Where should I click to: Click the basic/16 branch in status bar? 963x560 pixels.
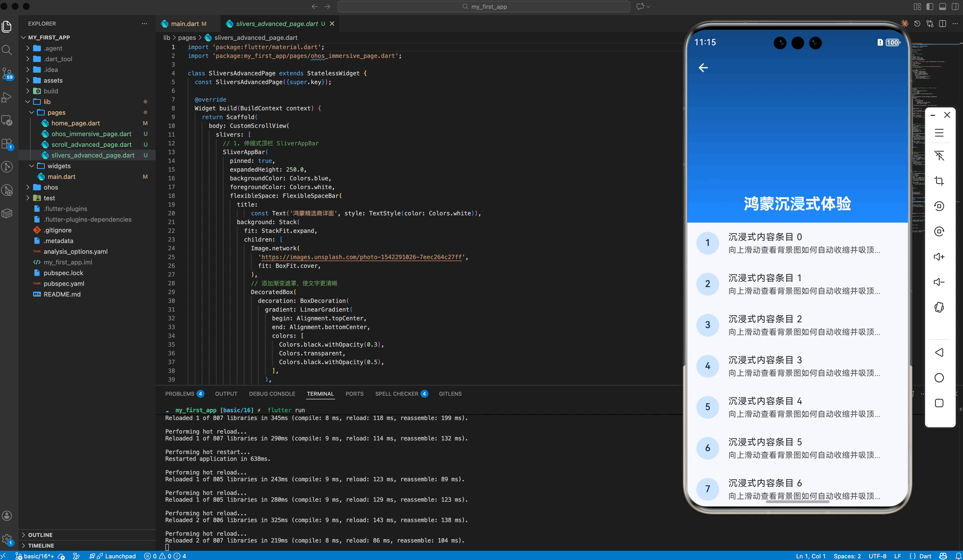click(38, 556)
